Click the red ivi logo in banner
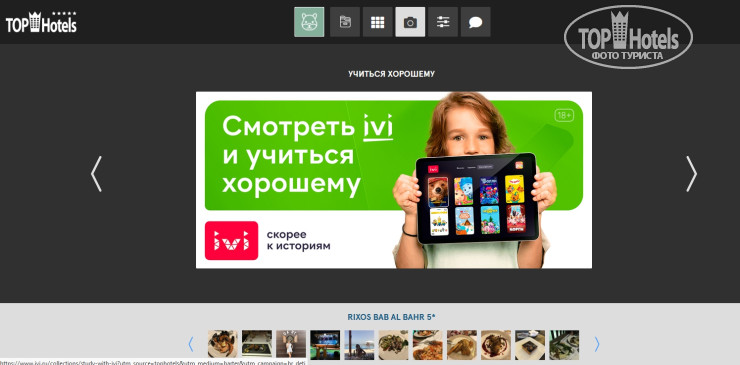 231,240
